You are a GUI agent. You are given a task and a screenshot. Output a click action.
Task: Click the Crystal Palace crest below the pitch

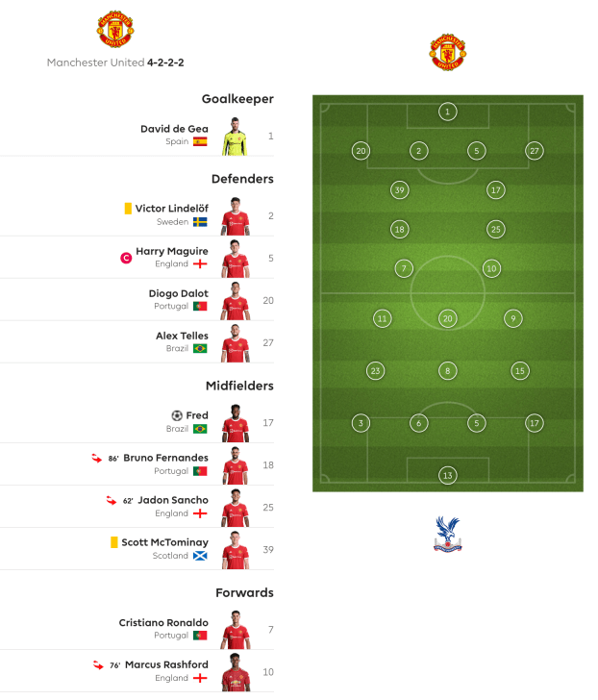(447, 534)
